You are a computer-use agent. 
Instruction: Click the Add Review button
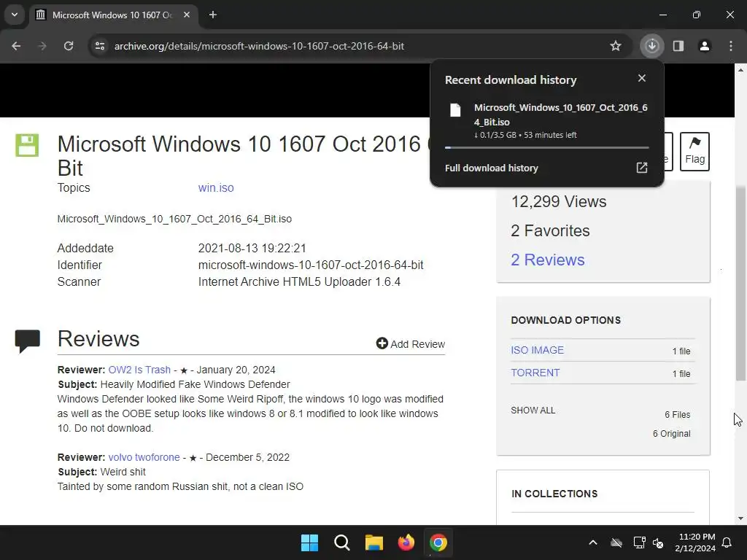(x=411, y=344)
